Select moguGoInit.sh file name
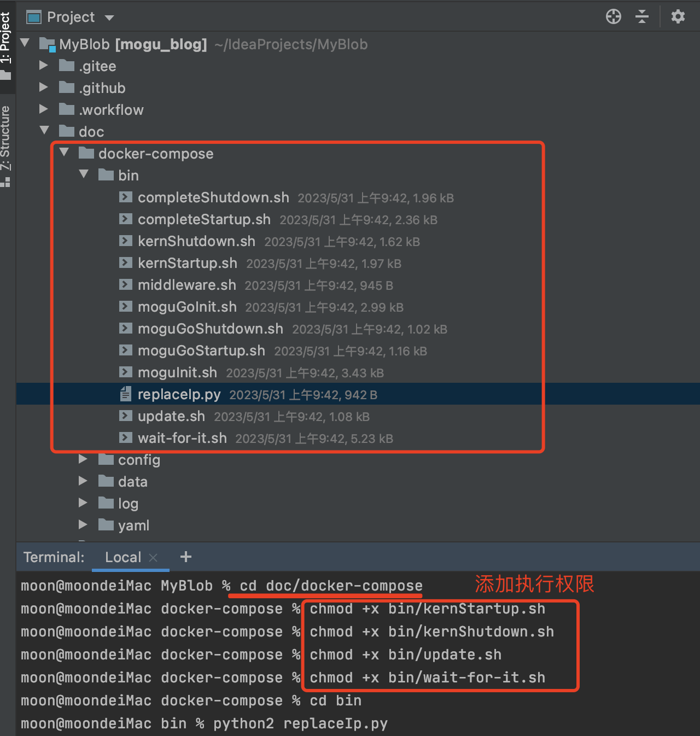 click(187, 307)
